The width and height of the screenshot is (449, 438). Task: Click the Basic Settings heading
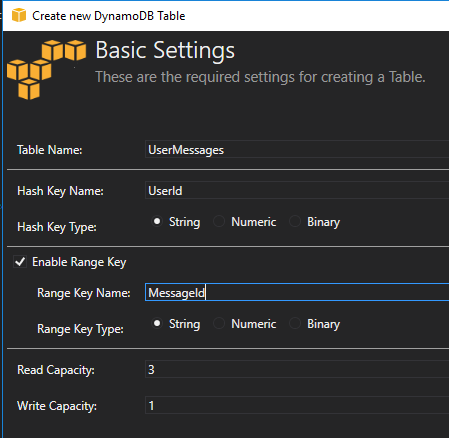[165, 51]
